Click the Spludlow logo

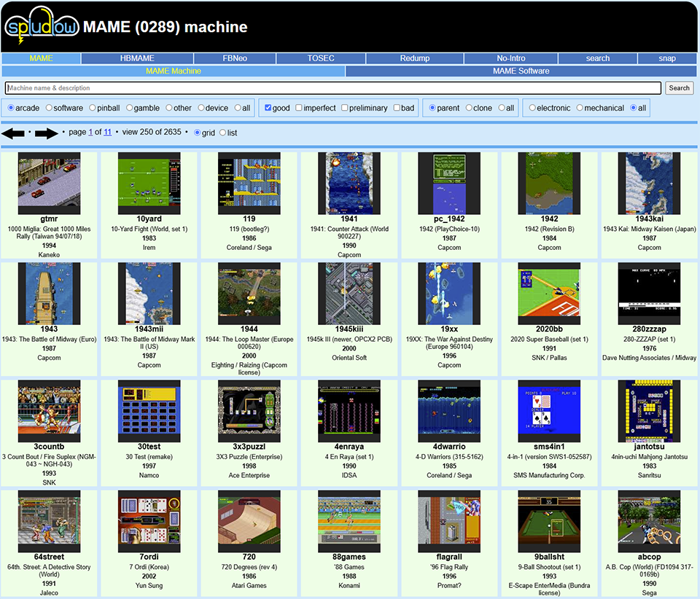tap(42, 26)
